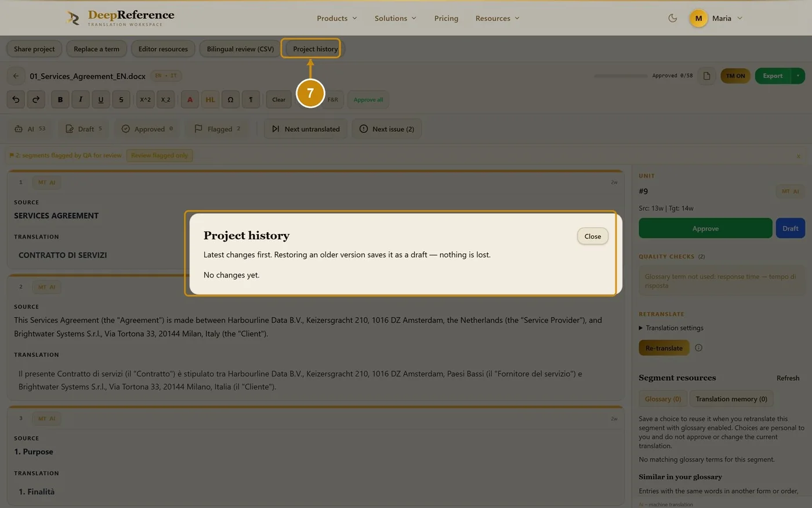Filter segments by Draft status

(84, 129)
